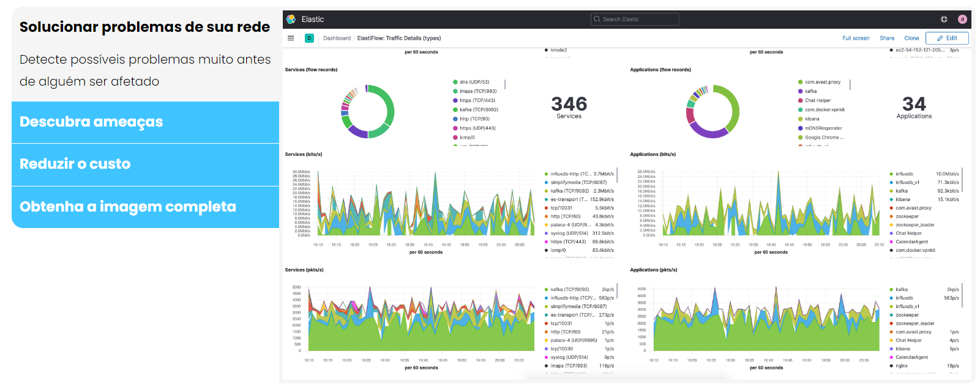Viewport: 980px width, 387px height.
Task: Clone the dashboard
Action: (911, 38)
